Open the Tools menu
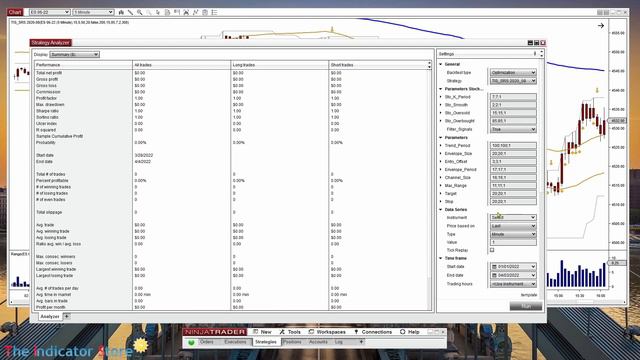 coord(290,332)
